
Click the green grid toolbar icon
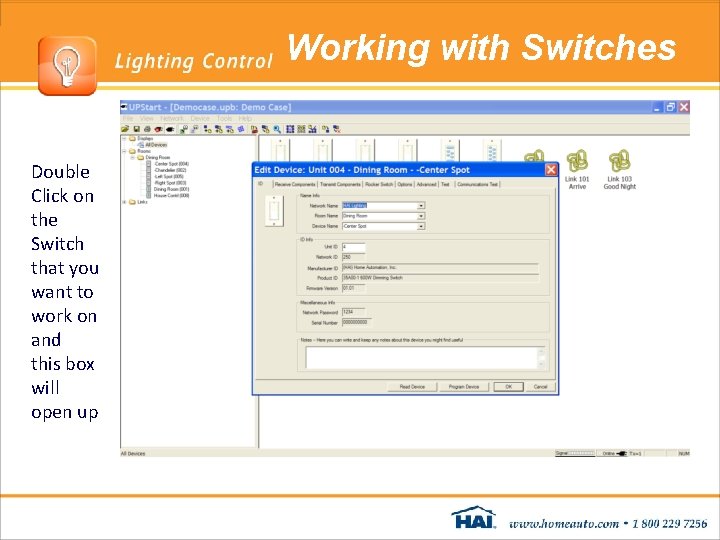(301, 129)
